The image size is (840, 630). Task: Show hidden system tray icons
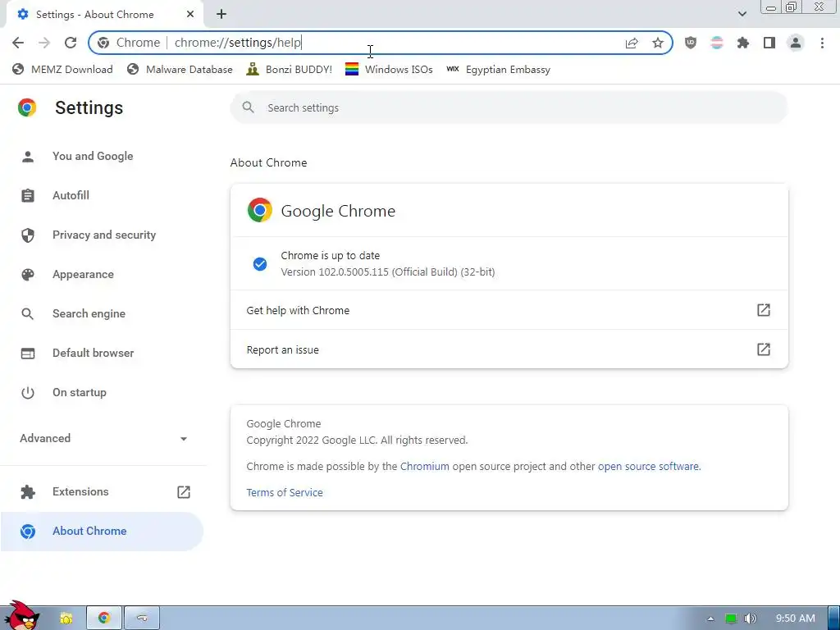pyautogui.click(x=710, y=619)
